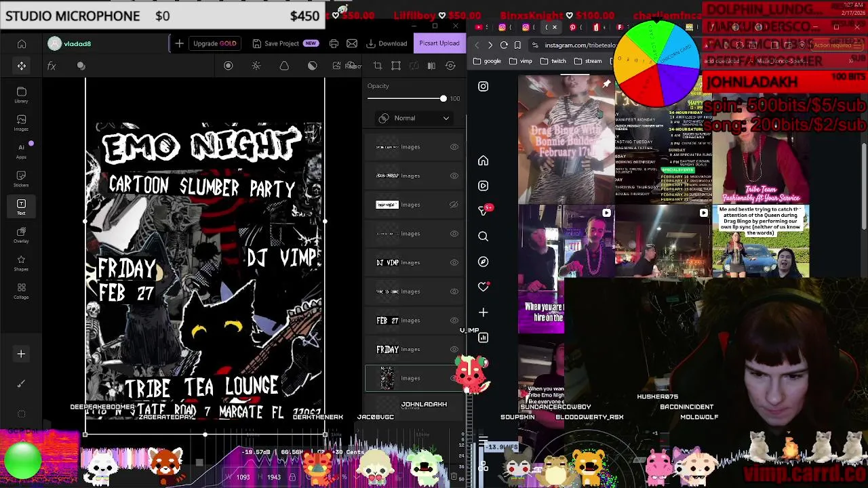Open the vladad8 account menu
The width and height of the screenshot is (868, 488).
[x=70, y=44]
